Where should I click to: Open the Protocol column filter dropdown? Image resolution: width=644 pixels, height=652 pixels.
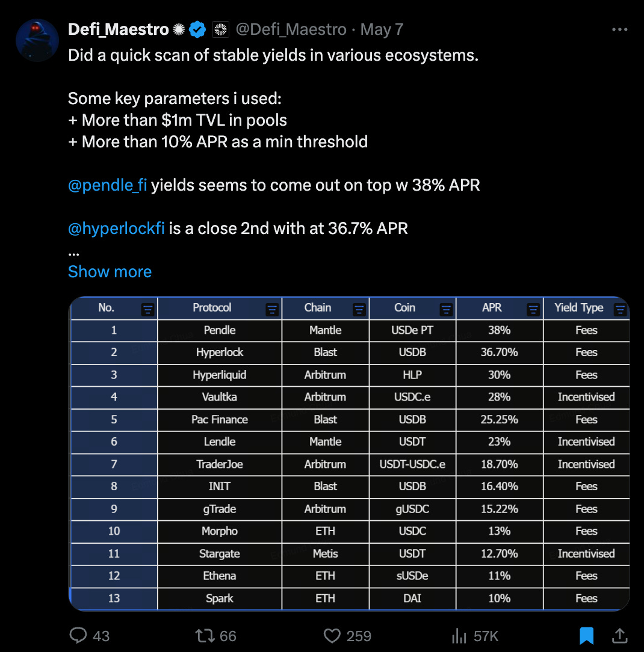(271, 309)
